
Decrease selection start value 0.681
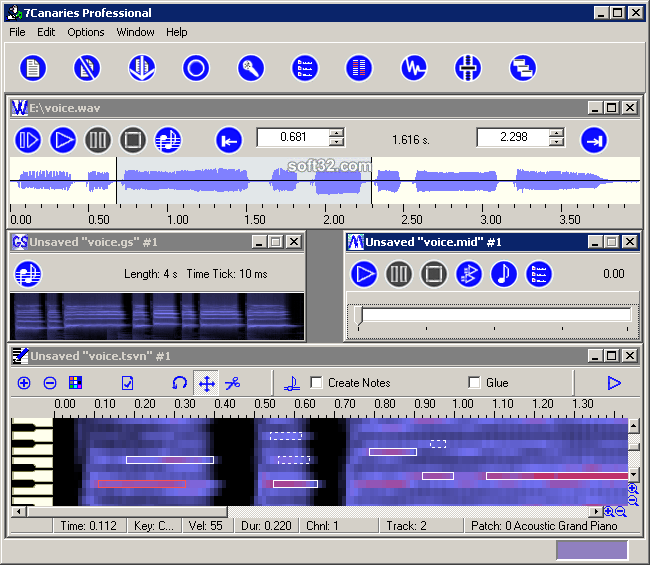click(337, 142)
